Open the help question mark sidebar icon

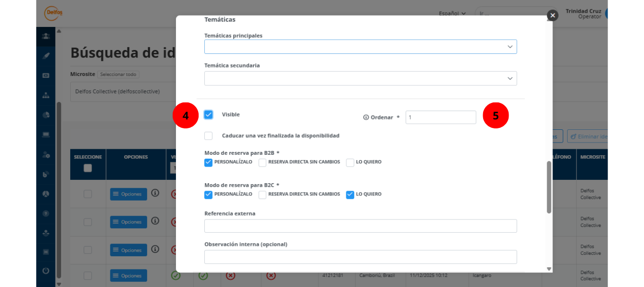(46, 213)
